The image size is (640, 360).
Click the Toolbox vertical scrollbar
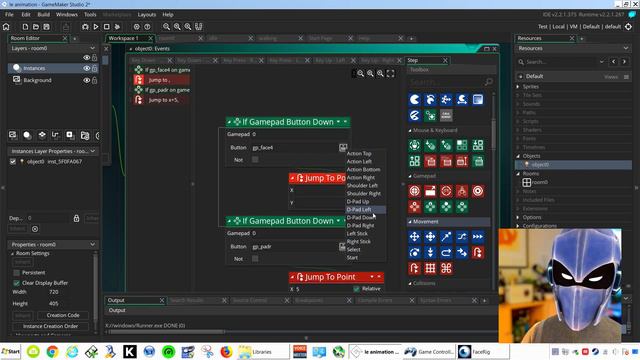click(x=493, y=135)
